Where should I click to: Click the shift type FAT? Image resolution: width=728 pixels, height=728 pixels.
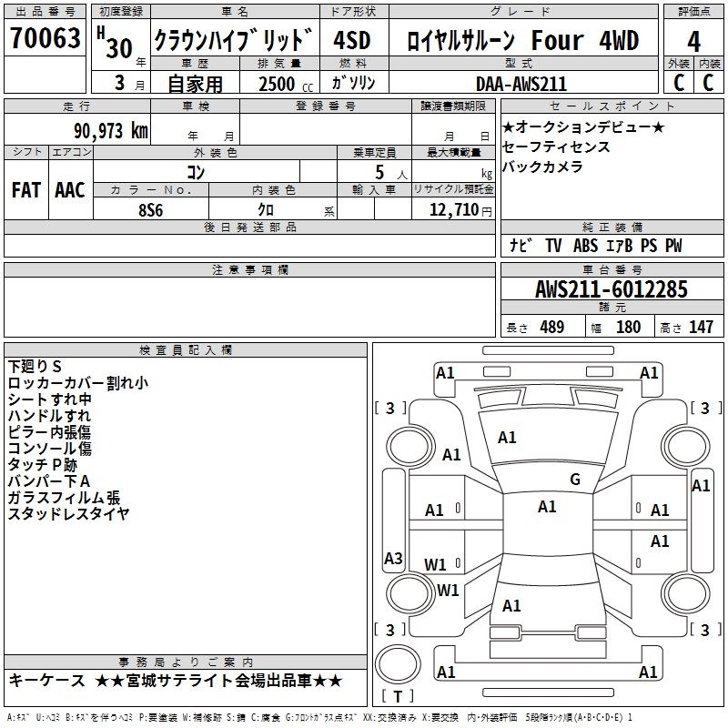(26, 190)
